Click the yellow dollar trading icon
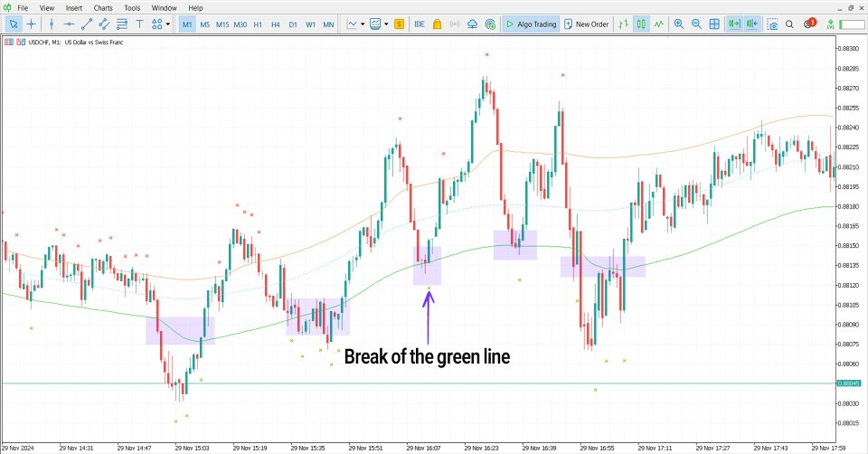 pyautogui.click(x=399, y=24)
